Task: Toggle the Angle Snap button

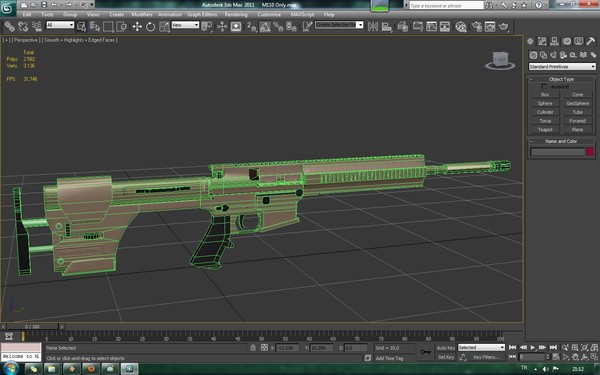Action: click(265, 26)
